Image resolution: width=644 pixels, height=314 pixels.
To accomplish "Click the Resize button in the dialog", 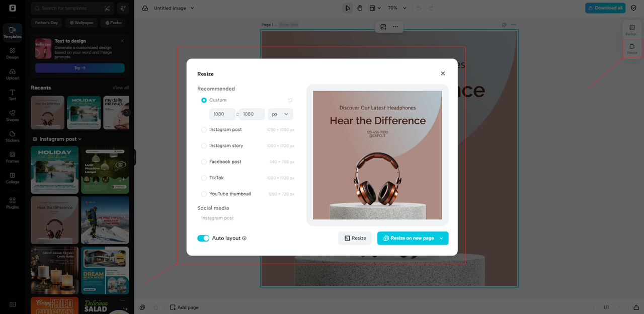I will [355, 238].
